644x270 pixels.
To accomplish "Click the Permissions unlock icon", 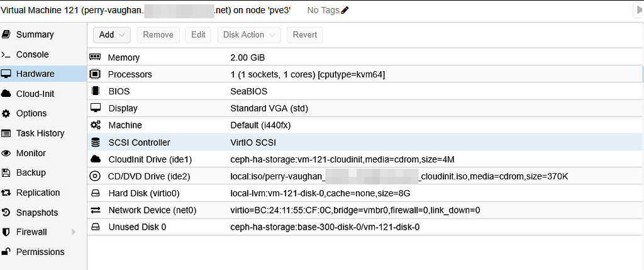I will pyautogui.click(x=6, y=252).
